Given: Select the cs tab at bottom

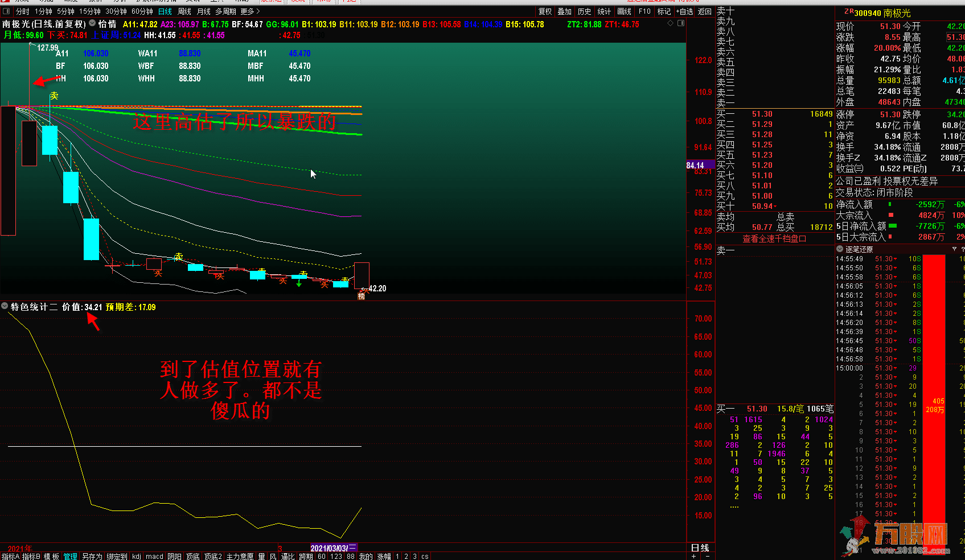Looking at the screenshot, I should click(x=425, y=556).
